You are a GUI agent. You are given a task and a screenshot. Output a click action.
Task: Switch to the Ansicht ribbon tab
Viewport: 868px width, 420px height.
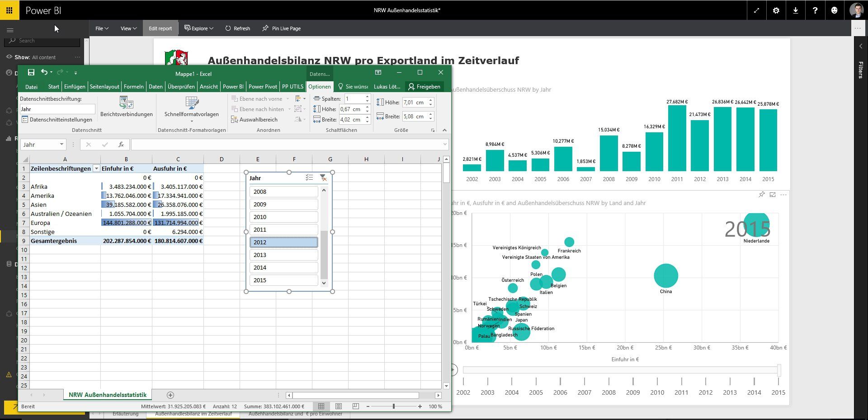208,87
